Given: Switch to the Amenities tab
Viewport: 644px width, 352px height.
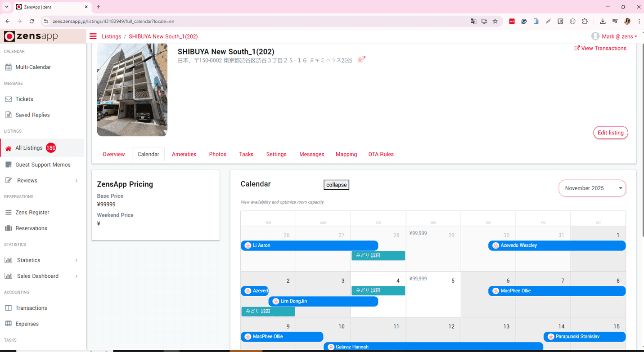Looking at the screenshot, I should [x=184, y=154].
